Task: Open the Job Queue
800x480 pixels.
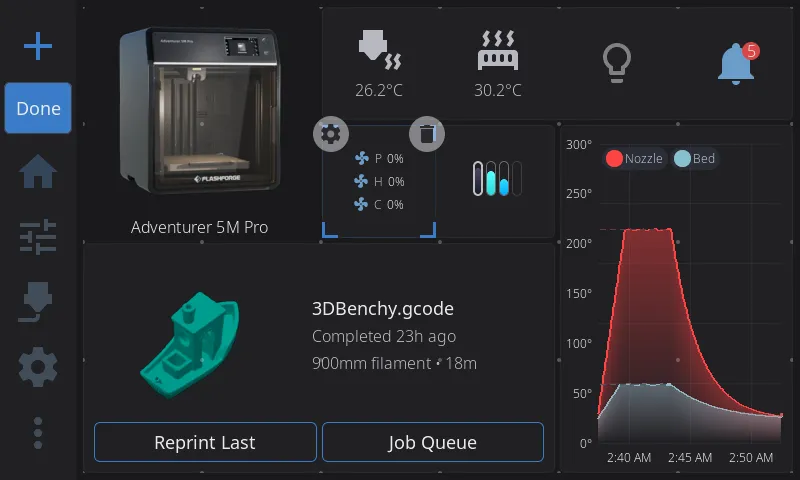Action: (433, 442)
